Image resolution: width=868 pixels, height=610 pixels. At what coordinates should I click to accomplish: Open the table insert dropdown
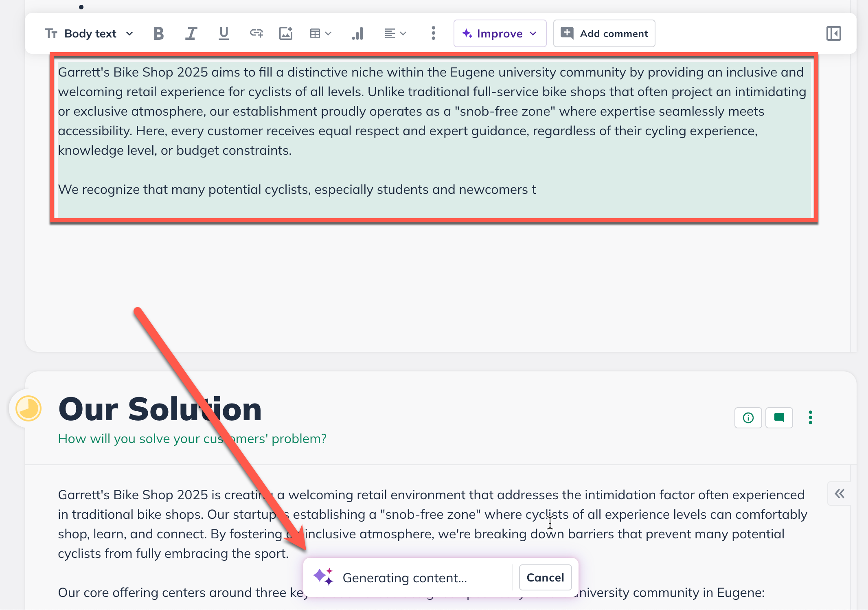(x=320, y=33)
